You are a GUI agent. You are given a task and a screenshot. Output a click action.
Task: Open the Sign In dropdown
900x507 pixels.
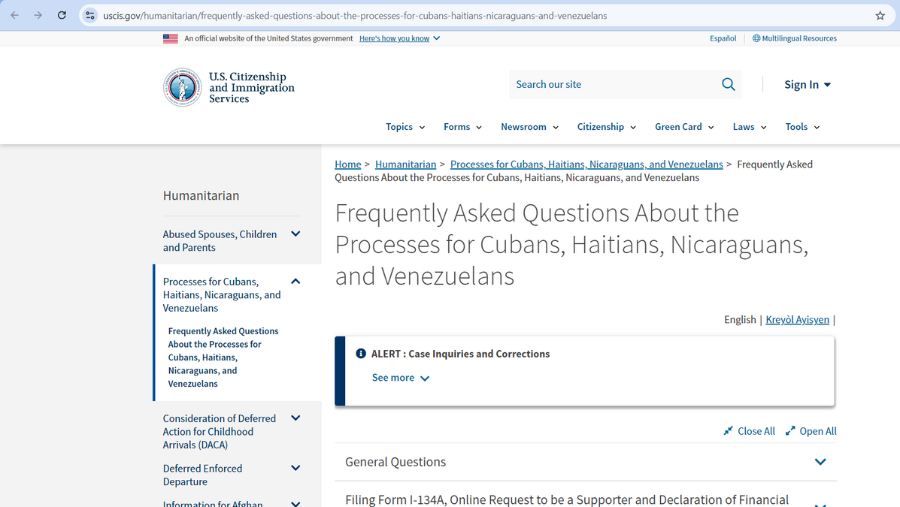[x=807, y=85]
